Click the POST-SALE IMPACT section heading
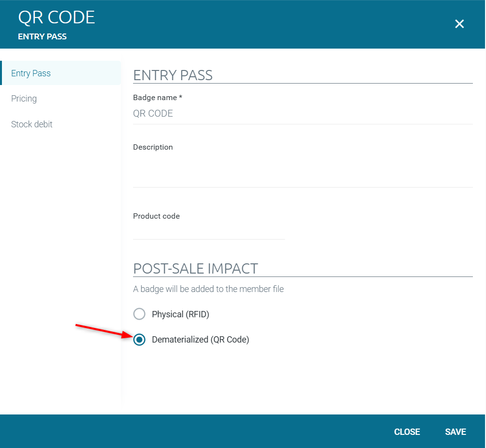 (195, 268)
